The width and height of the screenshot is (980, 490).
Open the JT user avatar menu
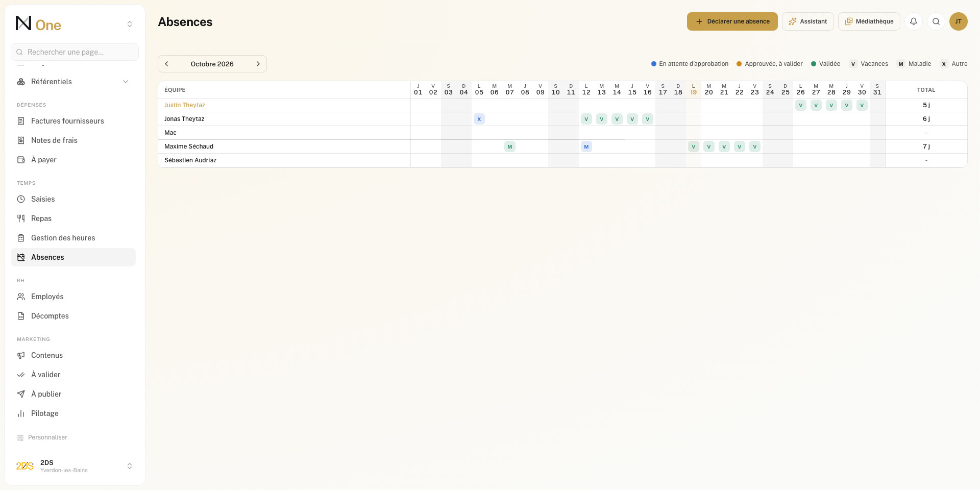point(958,21)
